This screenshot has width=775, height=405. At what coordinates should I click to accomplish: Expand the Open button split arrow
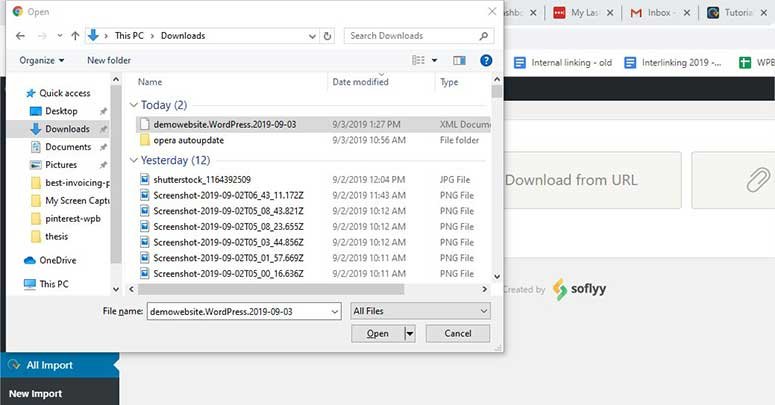click(x=410, y=333)
